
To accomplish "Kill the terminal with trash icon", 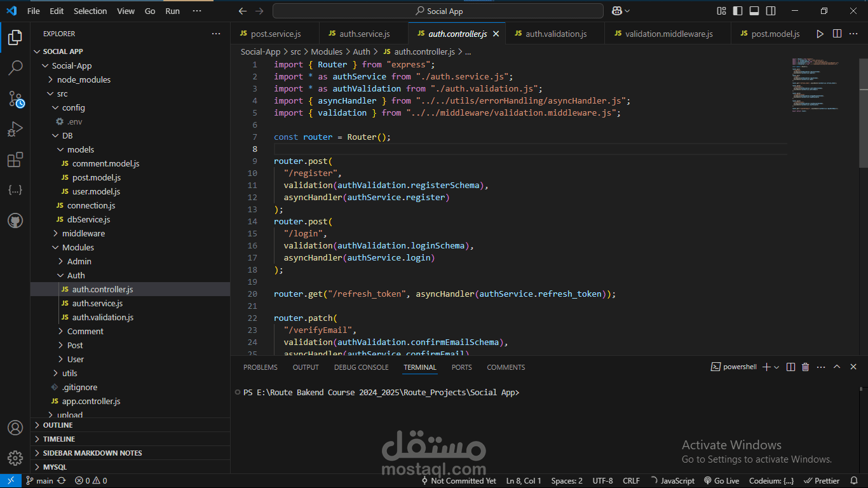I will point(806,367).
